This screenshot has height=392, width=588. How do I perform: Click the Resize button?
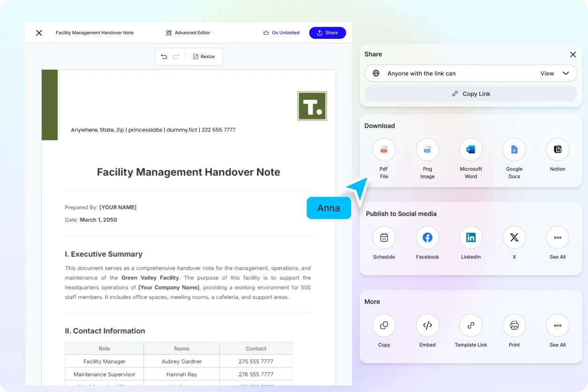coord(204,57)
